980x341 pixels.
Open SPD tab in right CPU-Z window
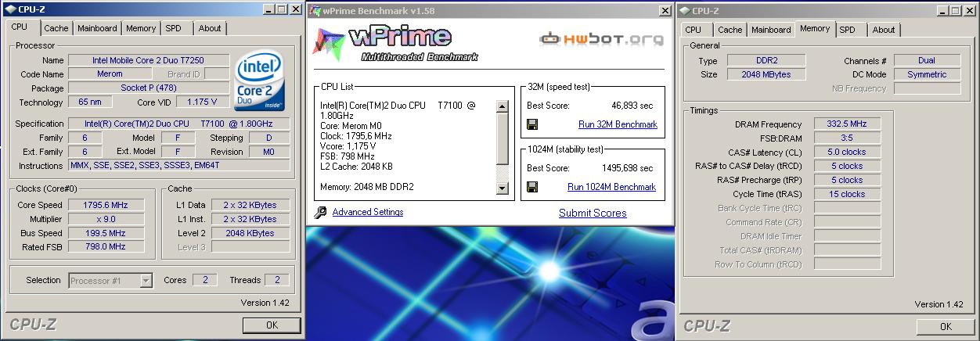848,30
